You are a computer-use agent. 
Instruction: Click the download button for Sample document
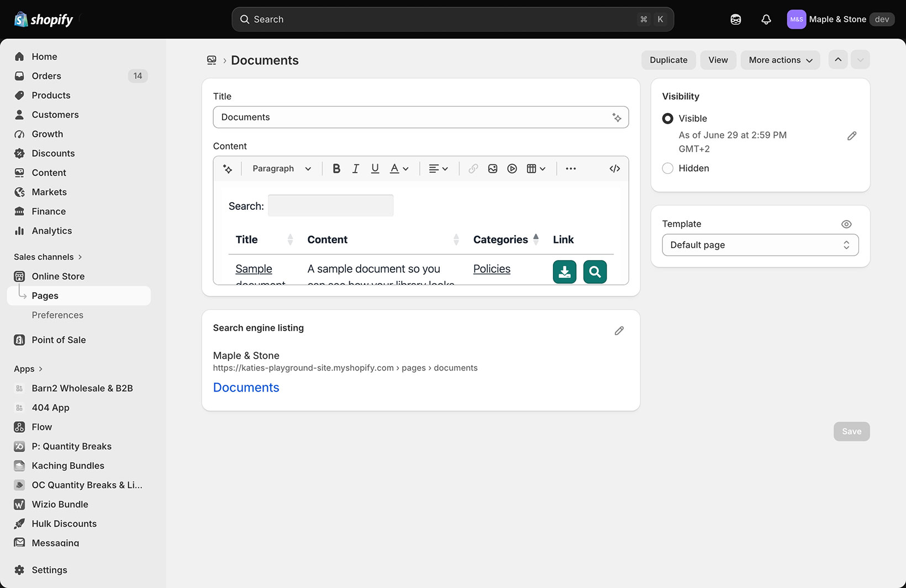coord(565,272)
